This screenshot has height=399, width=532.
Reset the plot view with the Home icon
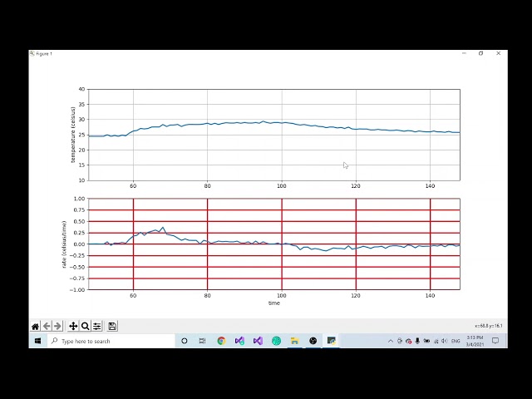click(x=35, y=327)
